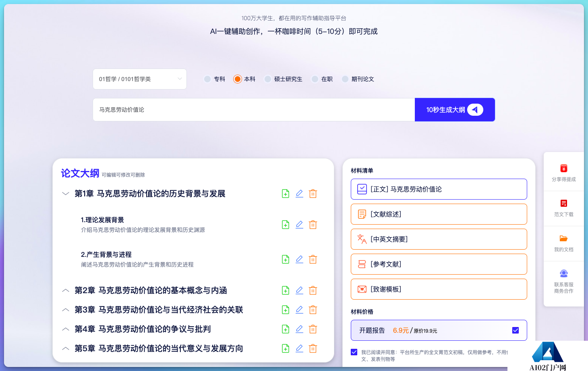Add section under 第5章 row
588x371 pixels.
point(286,348)
